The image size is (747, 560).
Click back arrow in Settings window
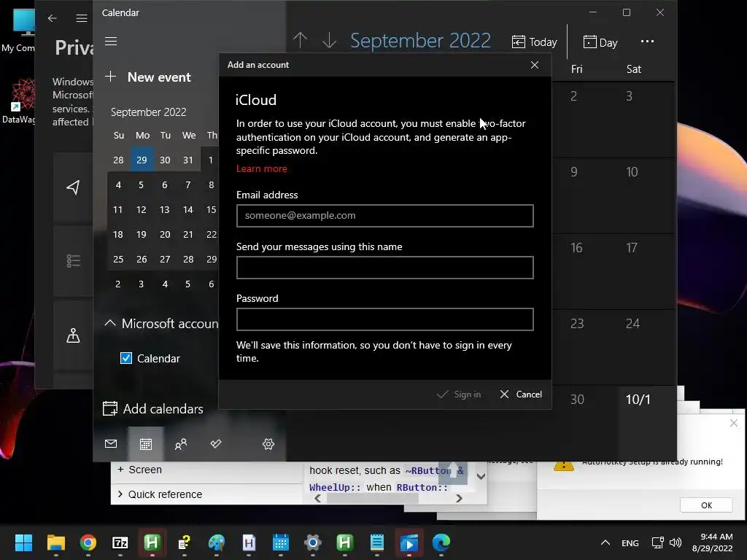[x=53, y=18]
